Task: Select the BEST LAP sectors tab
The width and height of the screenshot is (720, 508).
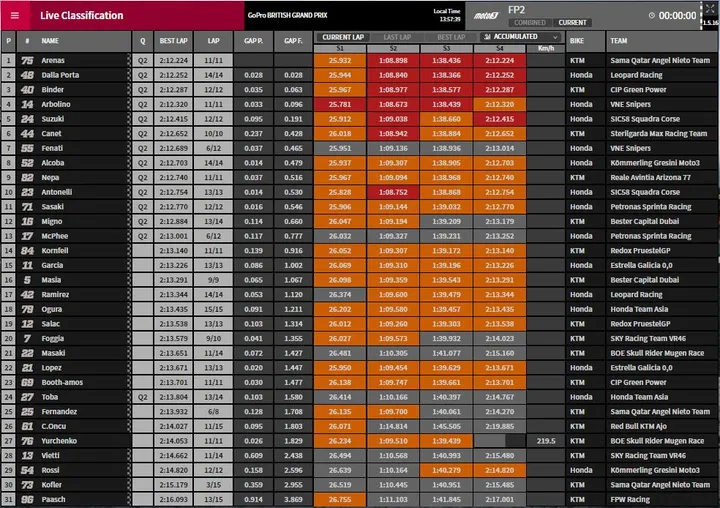Action: coord(451,37)
